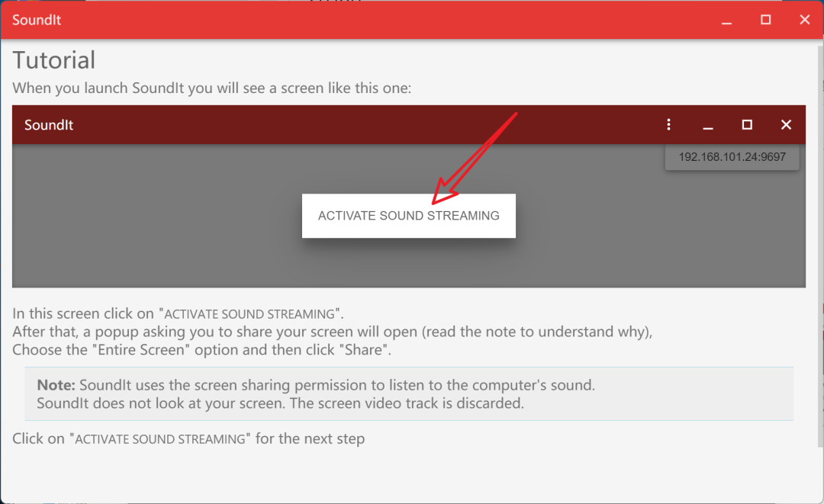Click minimize icon in dark red bar

pyautogui.click(x=708, y=125)
